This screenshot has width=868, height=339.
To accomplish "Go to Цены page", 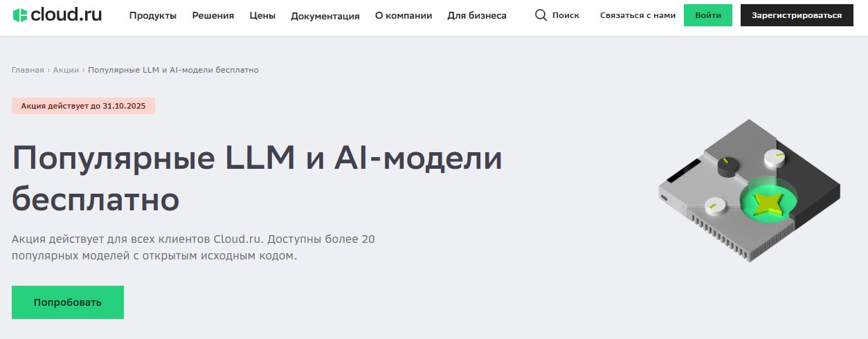I will [x=262, y=15].
